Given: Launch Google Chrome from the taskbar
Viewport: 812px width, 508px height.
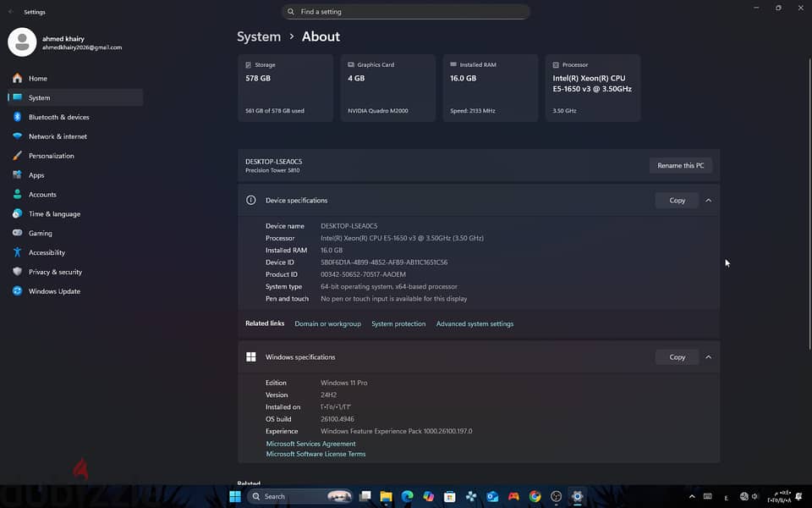Looking at the screenshot, I should 535,497.
